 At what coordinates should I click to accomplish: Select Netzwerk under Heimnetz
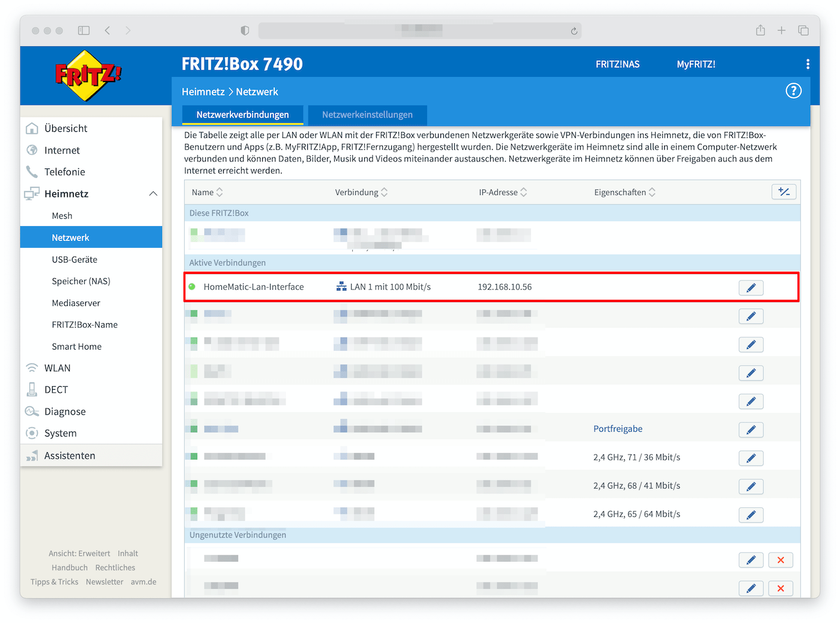pos(91,237)
